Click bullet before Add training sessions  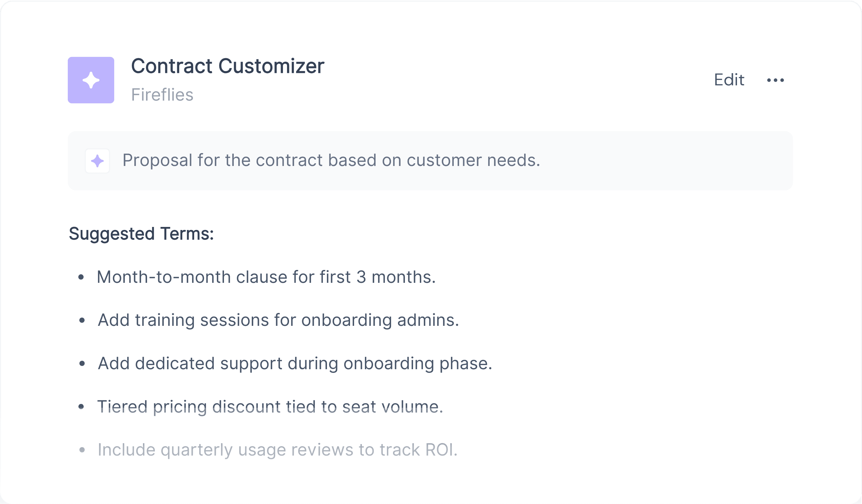(82, 320)
